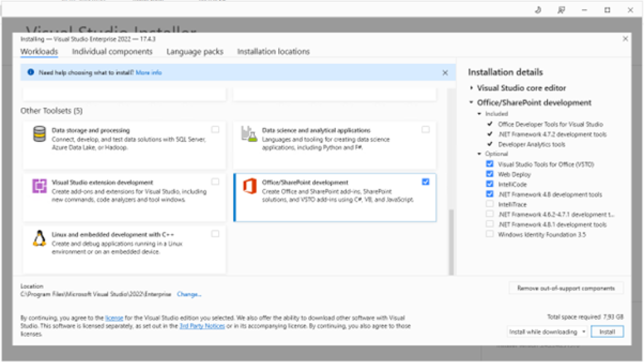Expand Visual Studio core editor details

pyautogui.click(x=472, y=88)
